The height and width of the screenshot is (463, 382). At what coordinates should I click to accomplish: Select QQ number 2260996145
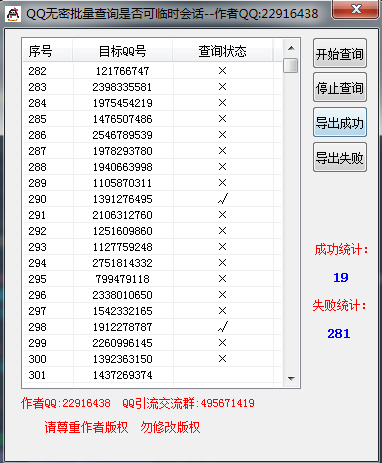[x=123, y=343]
